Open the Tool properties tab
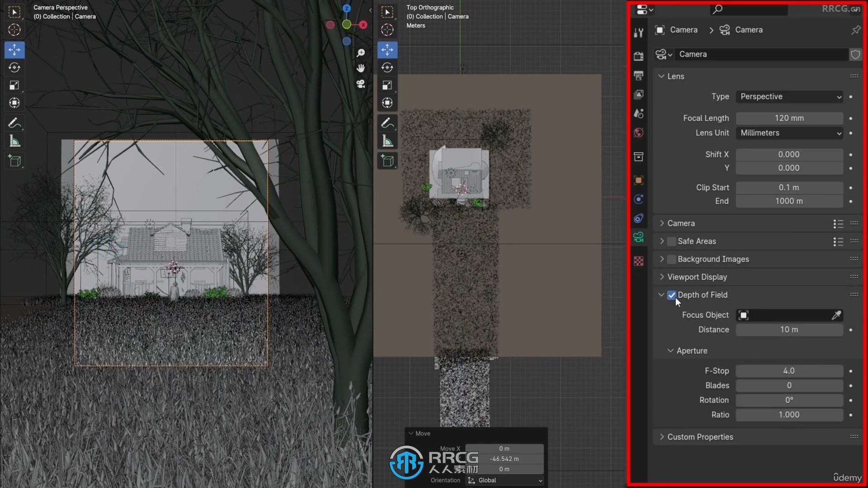Image resolution: width=868 pixels, height=488 pixels. pyautogui.click(x=638, y=33)
